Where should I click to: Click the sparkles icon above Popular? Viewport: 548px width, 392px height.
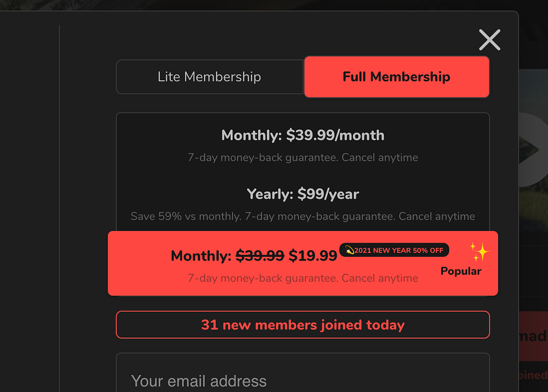coord(478,251)
